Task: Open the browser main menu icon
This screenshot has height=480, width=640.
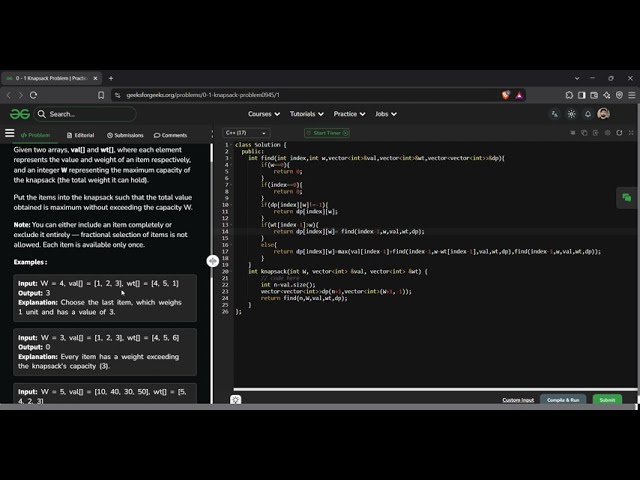Action: point(632,95)
